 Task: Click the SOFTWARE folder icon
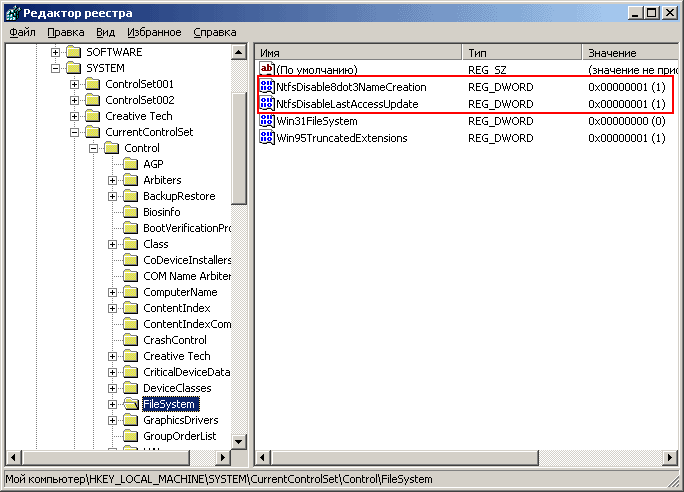[x=74, y=52]
